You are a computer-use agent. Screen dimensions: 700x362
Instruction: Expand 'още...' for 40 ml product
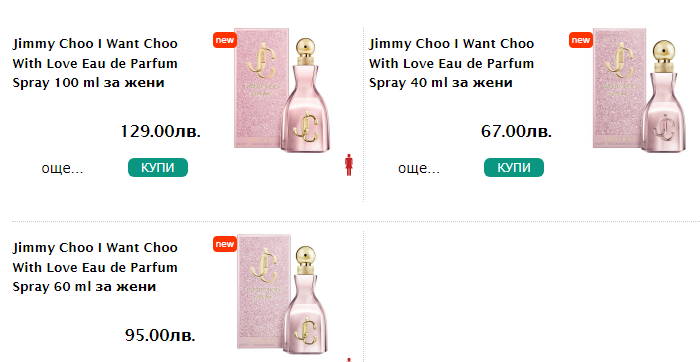pyautogui.click(x=419, y=168)
